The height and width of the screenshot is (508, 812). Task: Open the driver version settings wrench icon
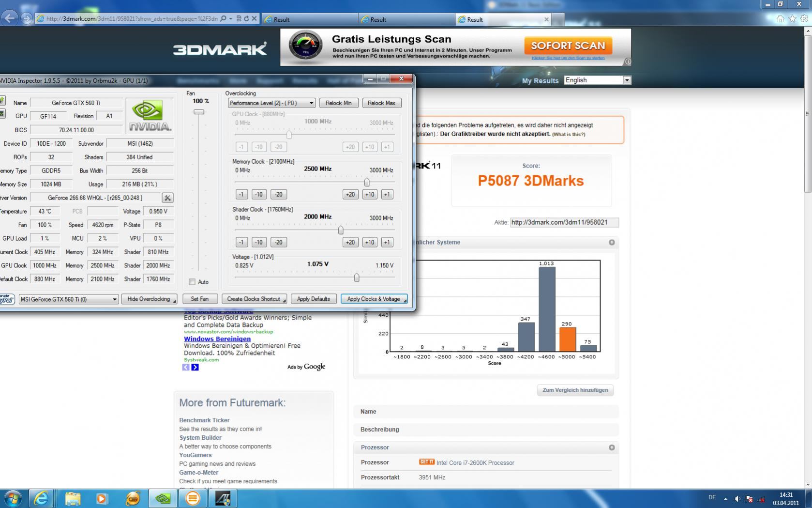coord(167,198)
